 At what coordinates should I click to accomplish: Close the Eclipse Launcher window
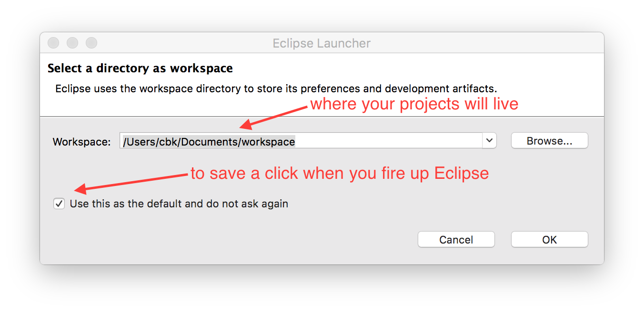53,43
